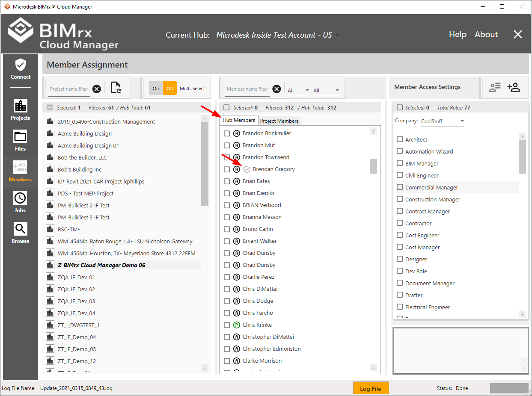This screenshot has height=396, width=532.
Task: Click the checkmark badge beside Brendan Gregory
Action: pos(247,169)
